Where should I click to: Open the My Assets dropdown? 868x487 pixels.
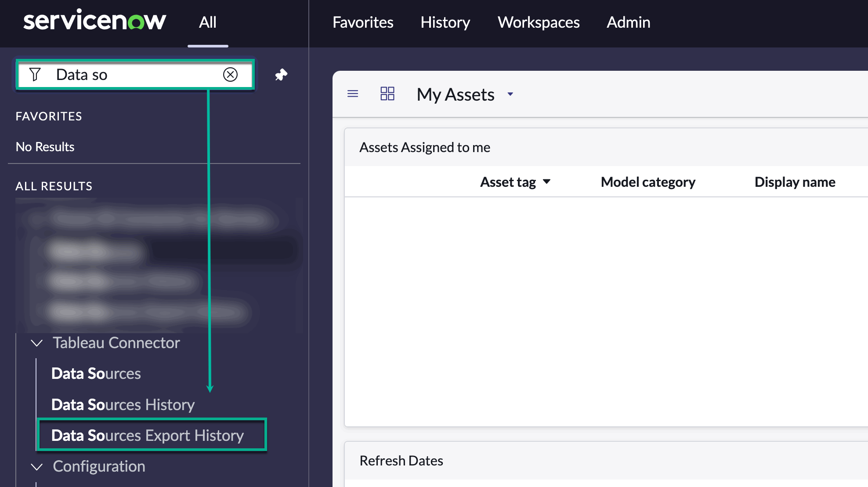(510, 94)
